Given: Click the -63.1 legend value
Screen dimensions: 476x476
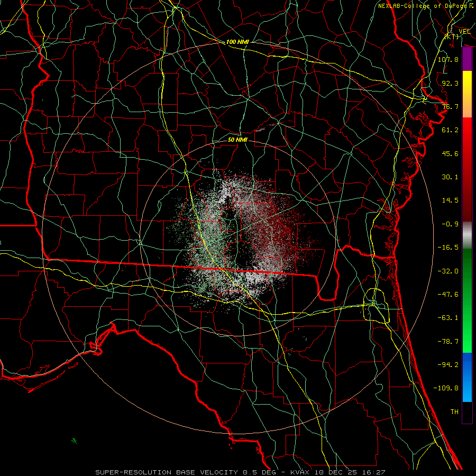Looking at the screenshot, I should [x=448, y=318].
